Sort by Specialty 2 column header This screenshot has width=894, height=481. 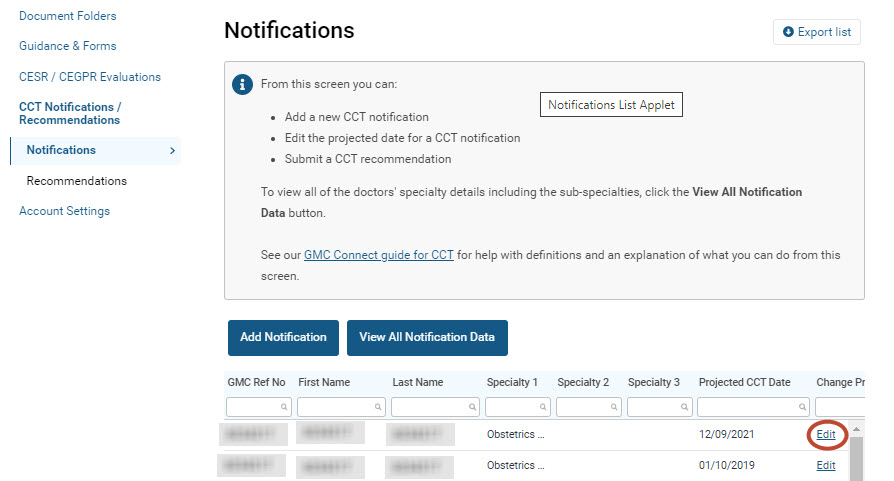583,382
